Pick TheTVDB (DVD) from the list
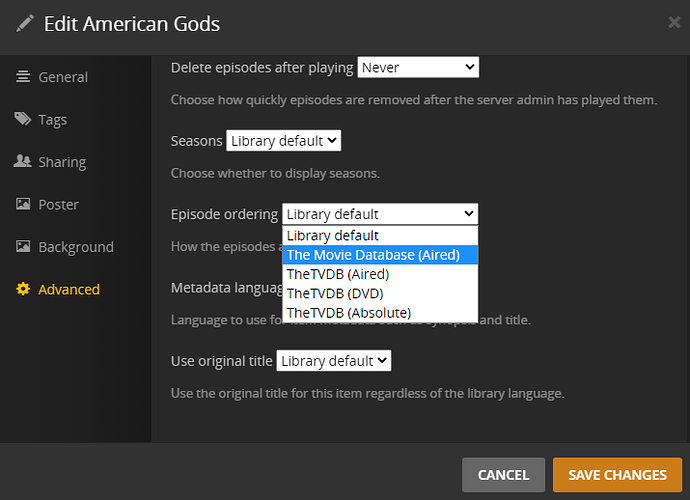690x500 pixels. (x=334, y=293)
